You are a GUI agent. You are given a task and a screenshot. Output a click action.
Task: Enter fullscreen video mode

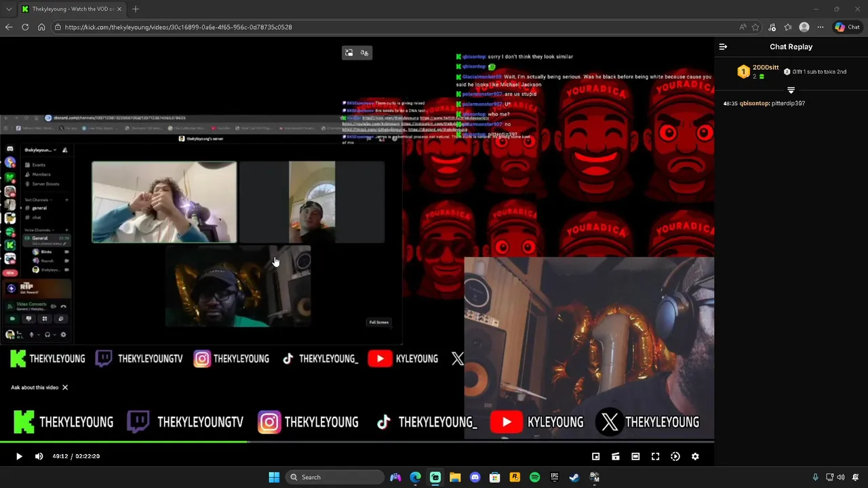click(655, 456)
